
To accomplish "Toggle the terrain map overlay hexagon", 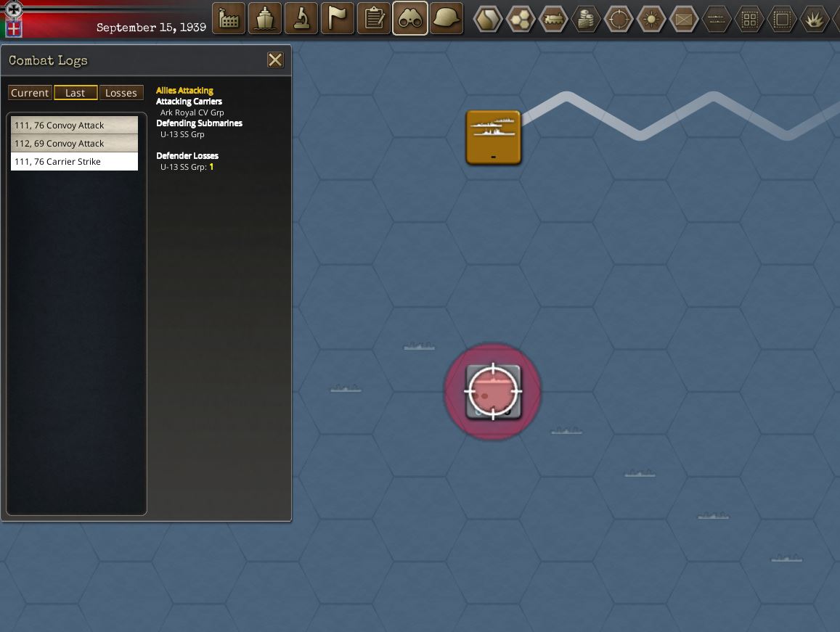I will tap(487, 20).
